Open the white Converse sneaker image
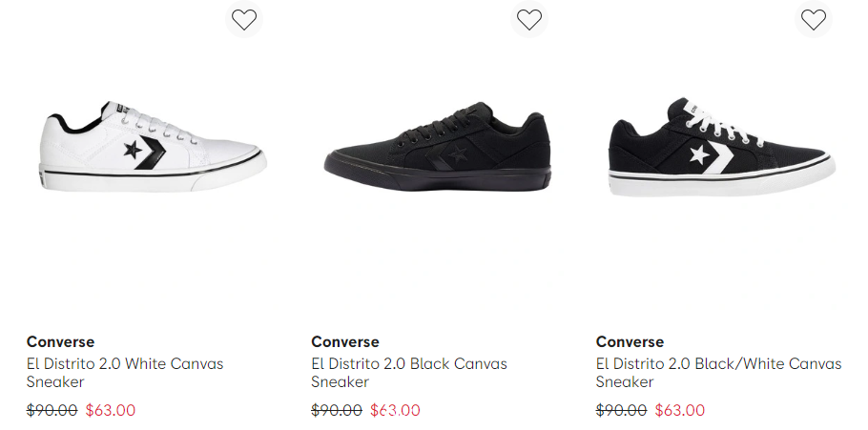The image size is (868, 430). pos(153,147)
